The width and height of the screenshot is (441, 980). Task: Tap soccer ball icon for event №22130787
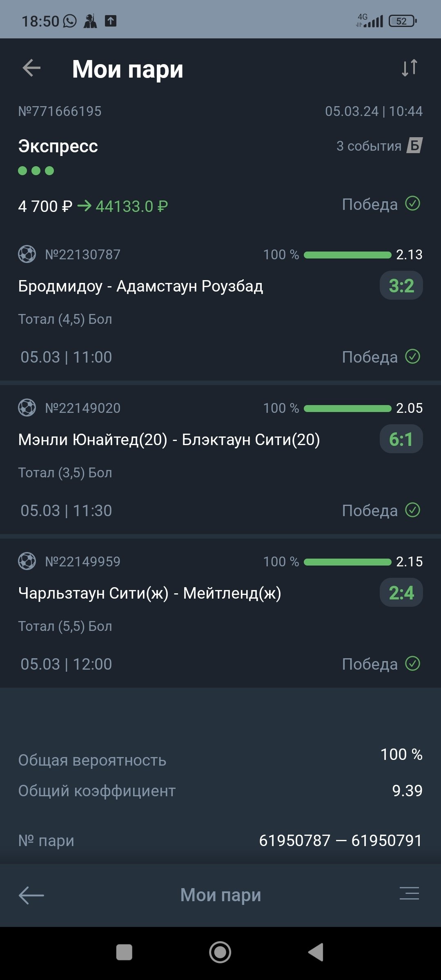pyautogui.click(x=27, y=254)
